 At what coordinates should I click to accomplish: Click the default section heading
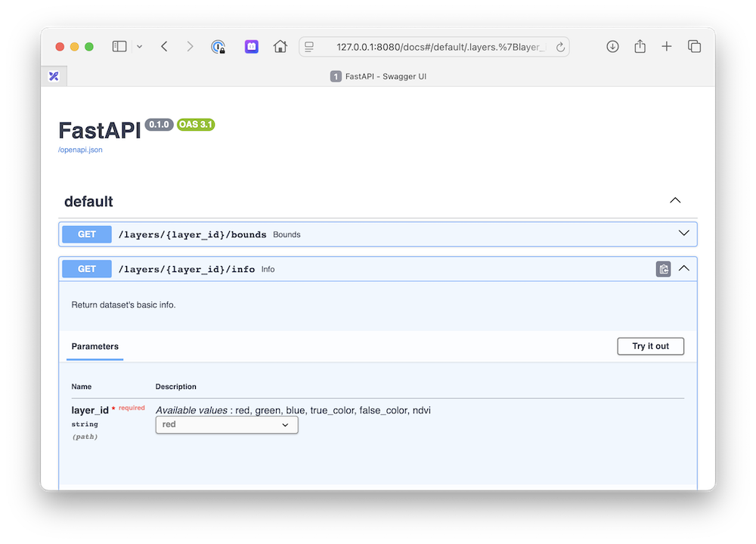coord(88,202)
